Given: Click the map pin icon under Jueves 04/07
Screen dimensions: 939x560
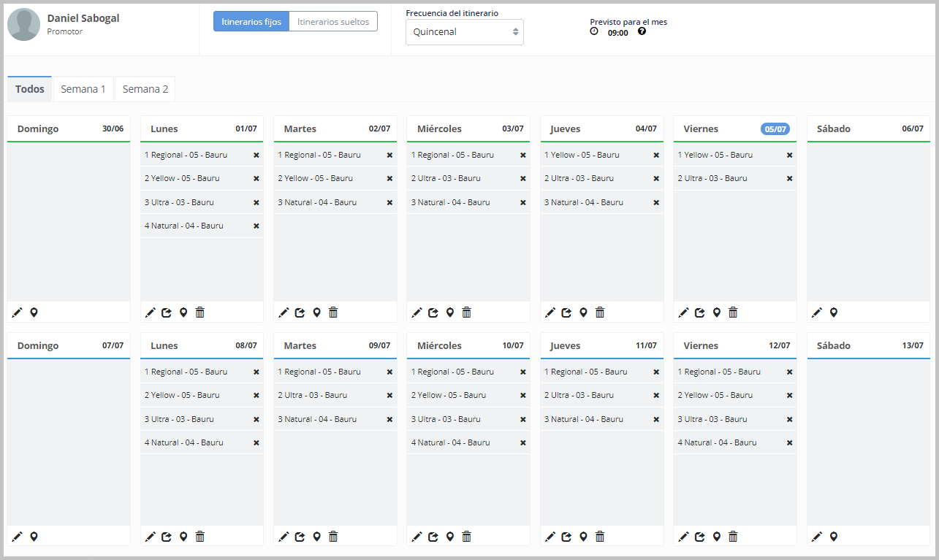Looking at the screenshot, I should [x=583, y=312].
